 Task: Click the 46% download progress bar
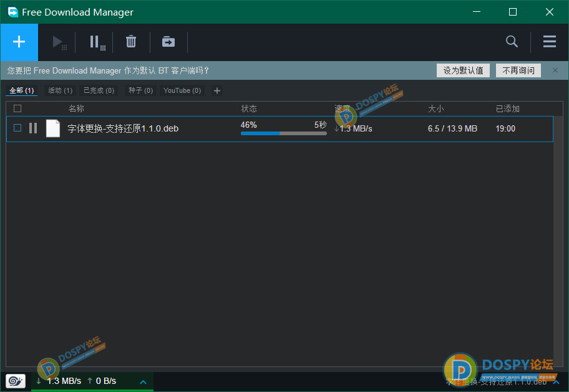[x=284, y=133]
